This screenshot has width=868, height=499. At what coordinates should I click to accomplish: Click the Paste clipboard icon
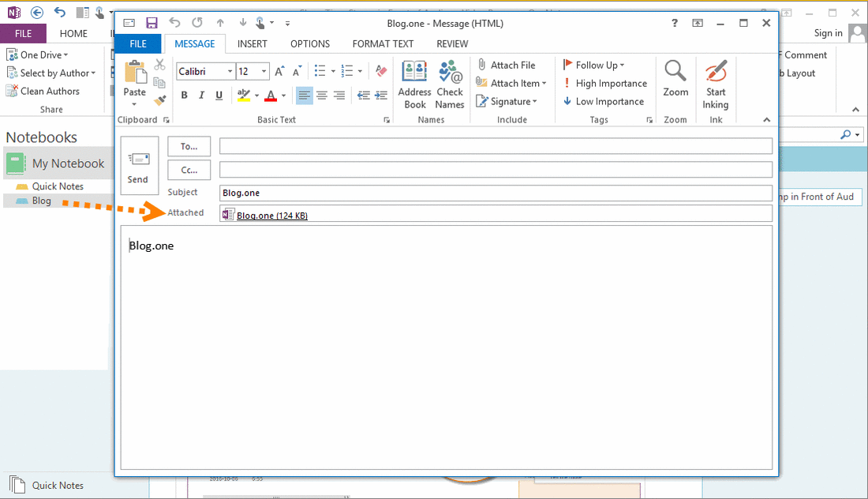[135, 73]
